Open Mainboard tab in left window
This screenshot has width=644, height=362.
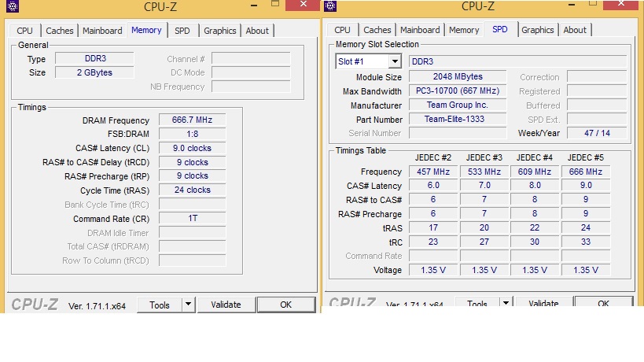tap(102, 31)
